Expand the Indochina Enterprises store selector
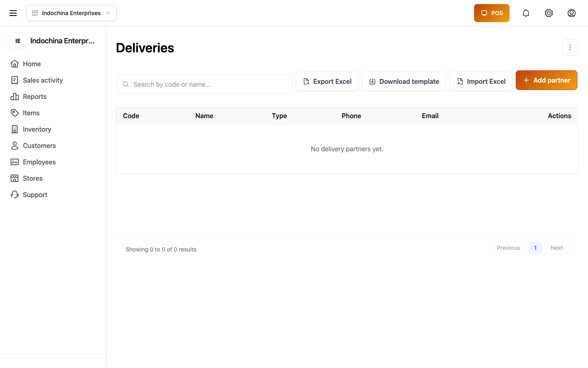This screenshot has height=368, width=588. tap(71, 13)
